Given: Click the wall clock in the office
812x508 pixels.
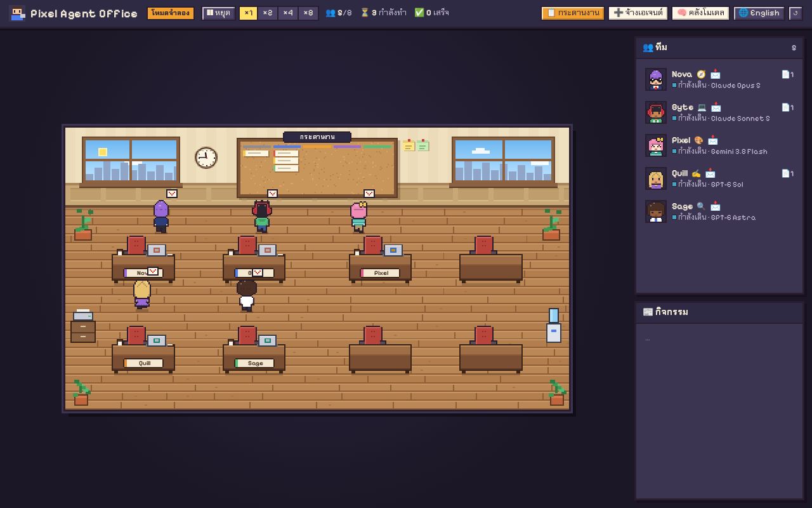Looking at the screenshot, I should (206, 157).
